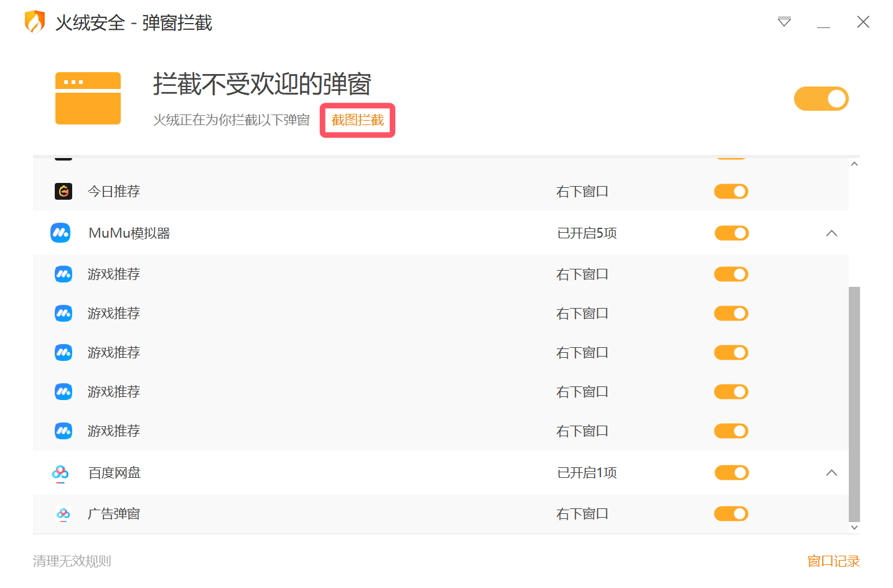Open the 窗口记录 link
Image resolution: width=893 pixels, height=588 pixels.
[833, 561]
